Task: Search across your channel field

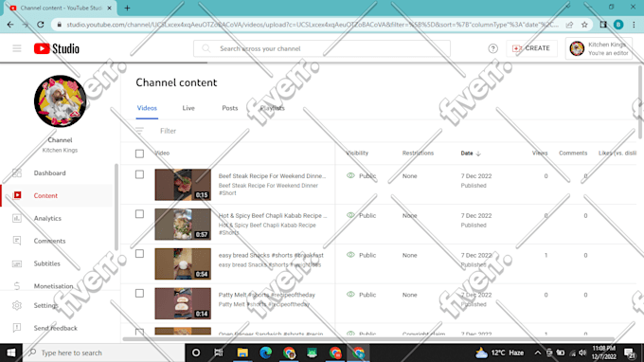Action: [322, 48]
